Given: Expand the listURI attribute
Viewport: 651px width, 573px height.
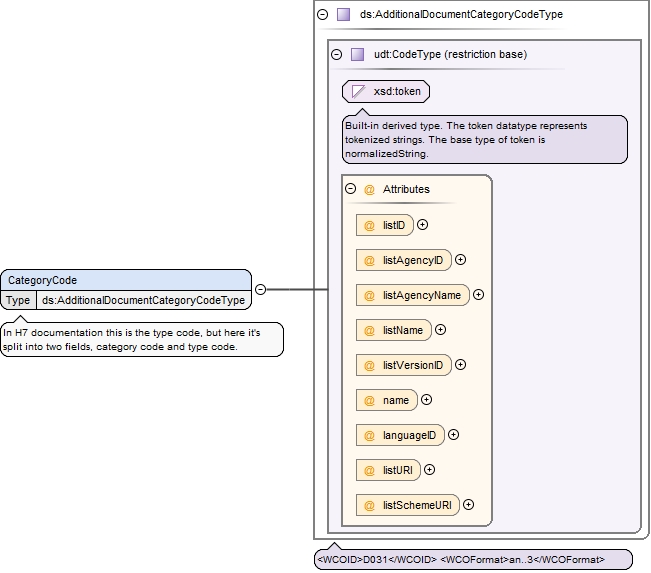Looking at the screenshot, I should click(x=430, y=470).
